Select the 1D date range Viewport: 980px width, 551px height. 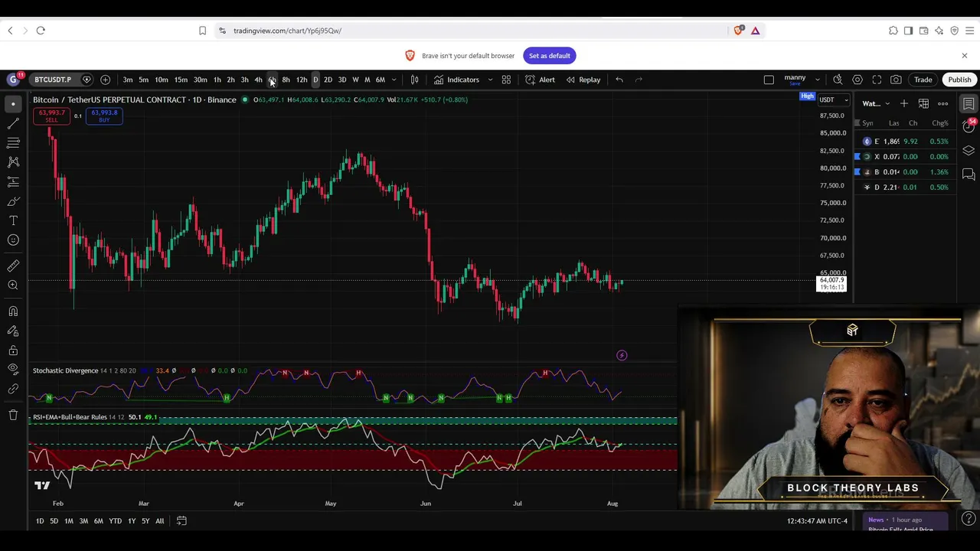[40, 521]
